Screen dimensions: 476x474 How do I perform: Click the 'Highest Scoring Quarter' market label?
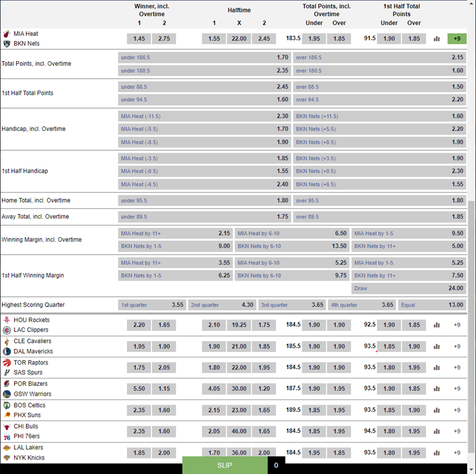coord(33,305)
